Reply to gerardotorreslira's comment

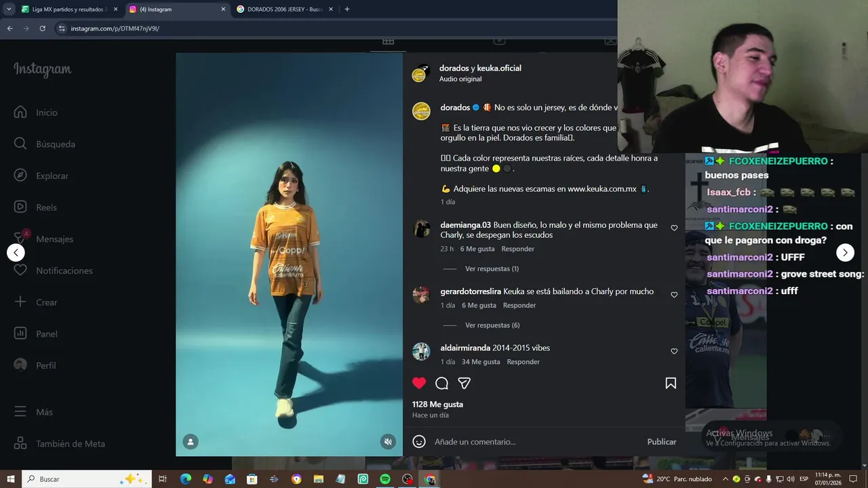519,306
